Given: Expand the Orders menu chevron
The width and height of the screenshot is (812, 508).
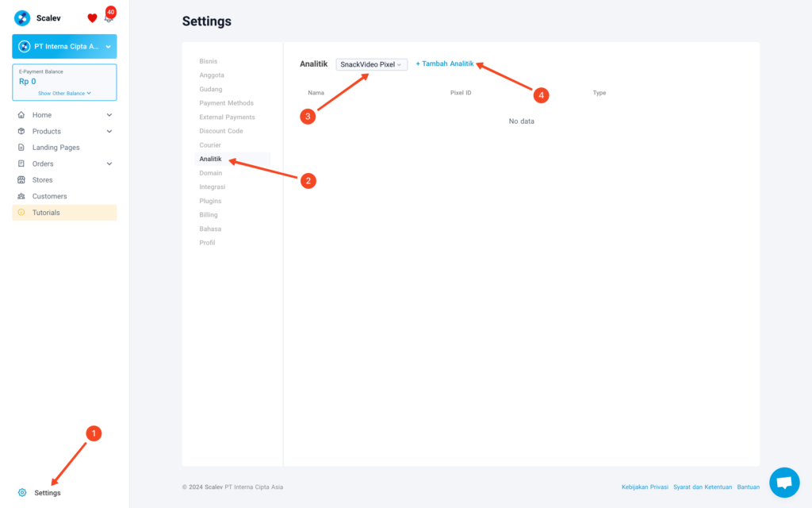Looking at the screenshot, I should [109, 164].
